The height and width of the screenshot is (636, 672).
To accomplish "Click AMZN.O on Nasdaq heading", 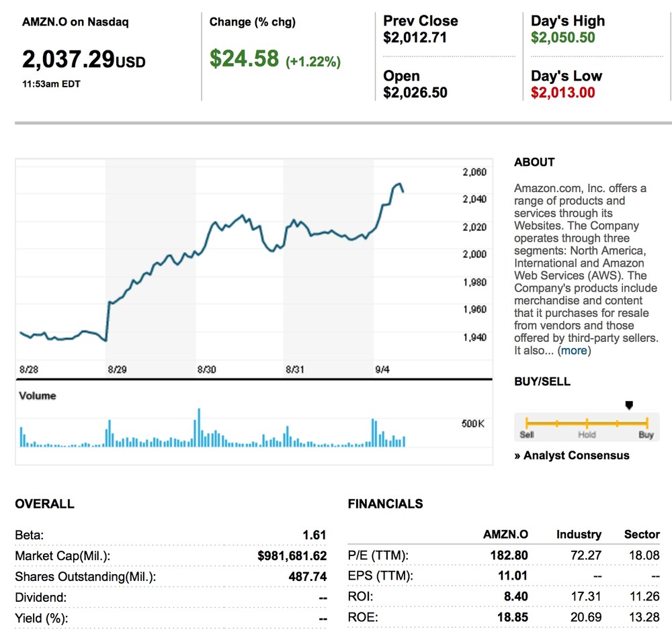I will point(75,22).
